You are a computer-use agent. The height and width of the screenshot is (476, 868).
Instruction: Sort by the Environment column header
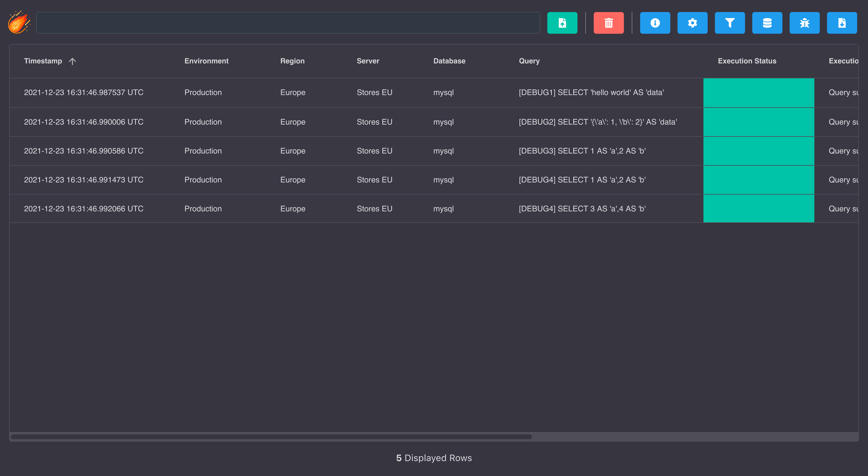[x=207, y=61]
